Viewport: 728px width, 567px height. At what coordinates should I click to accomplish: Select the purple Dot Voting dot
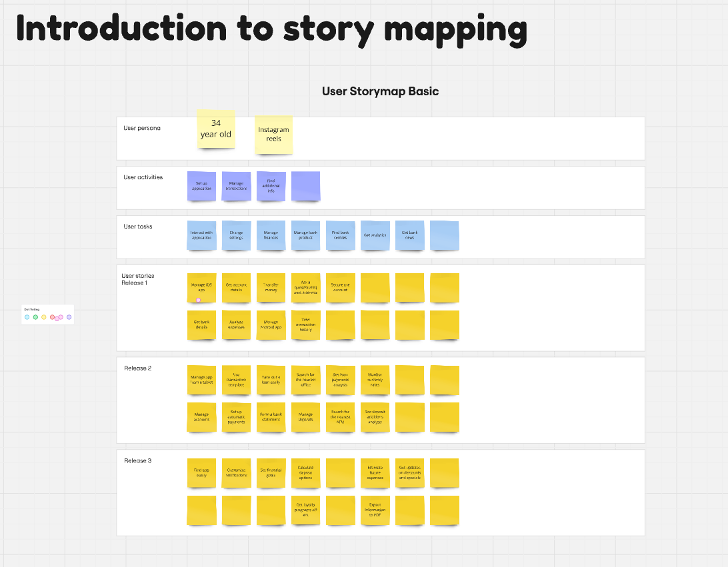(x=69, y=317)
